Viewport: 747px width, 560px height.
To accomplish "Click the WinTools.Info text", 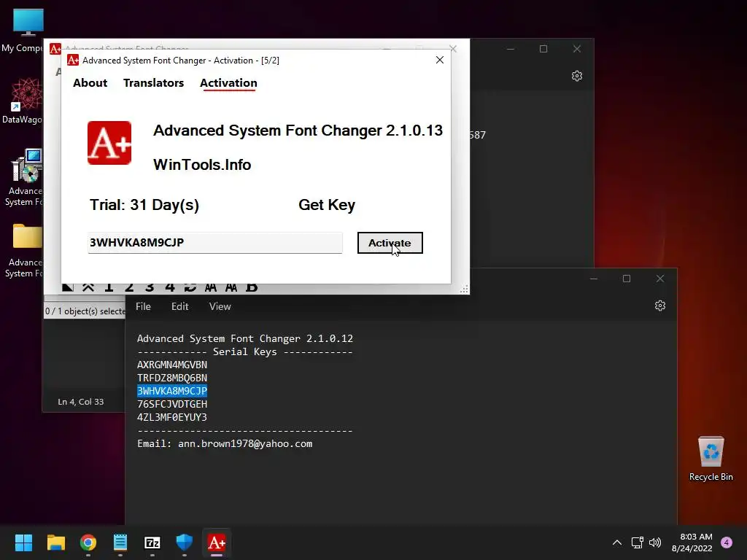I will (202, 165).
